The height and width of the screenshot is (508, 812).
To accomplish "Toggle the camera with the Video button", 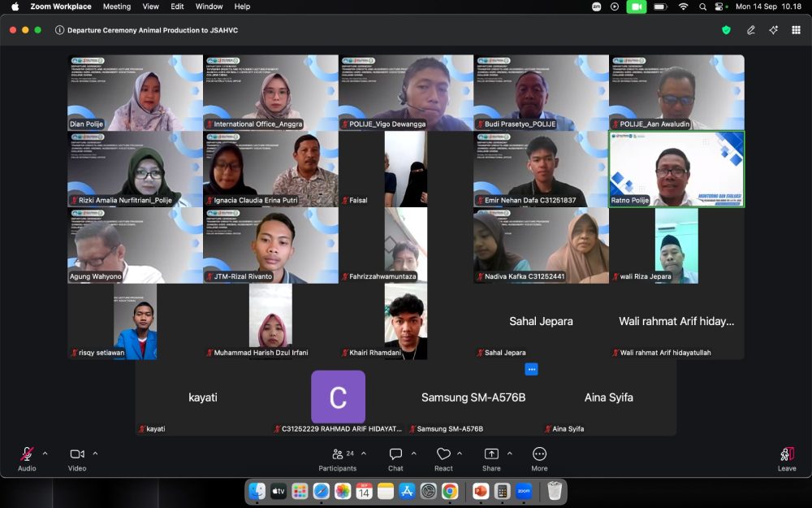I will point(77,459).
